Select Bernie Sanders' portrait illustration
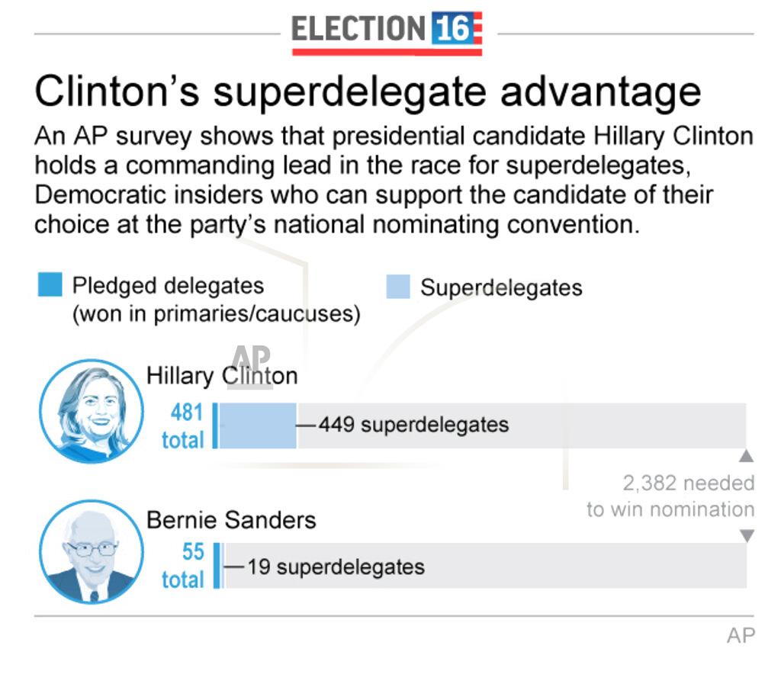Viewport: 781px width, 700px height. [92, 552]
